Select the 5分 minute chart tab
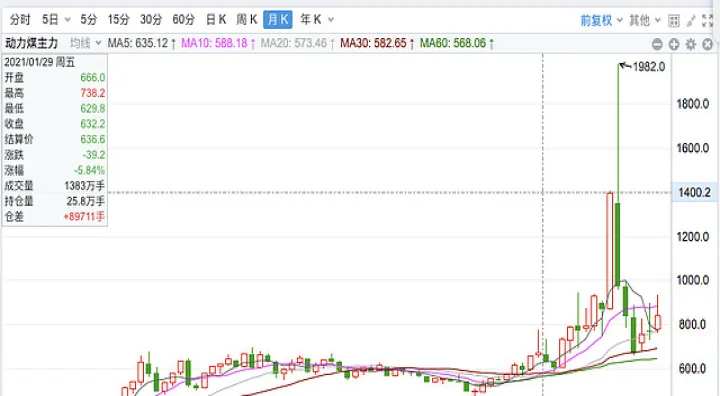 tap(89, 20)
